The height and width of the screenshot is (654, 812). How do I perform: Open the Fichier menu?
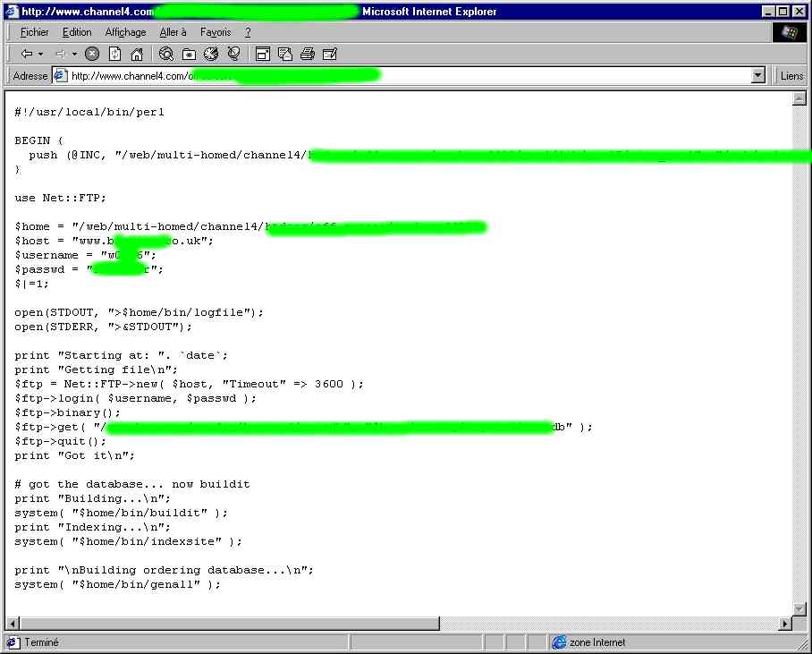pos(34,32)
